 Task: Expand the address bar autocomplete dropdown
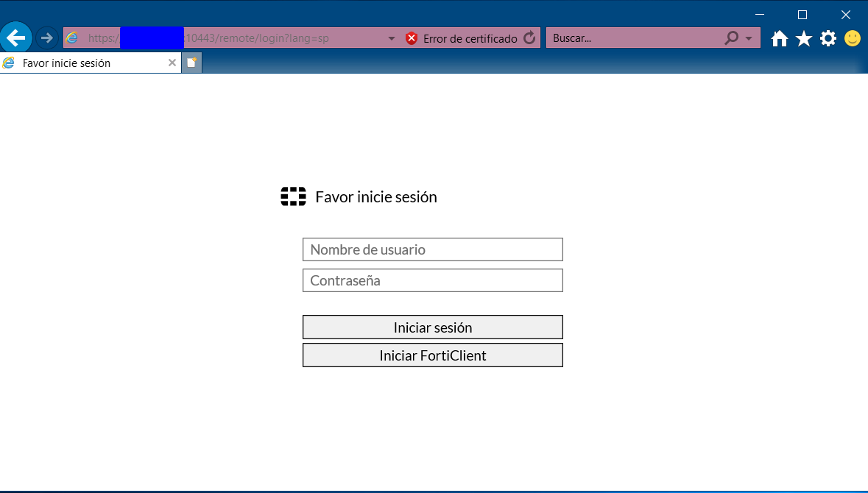392,38
